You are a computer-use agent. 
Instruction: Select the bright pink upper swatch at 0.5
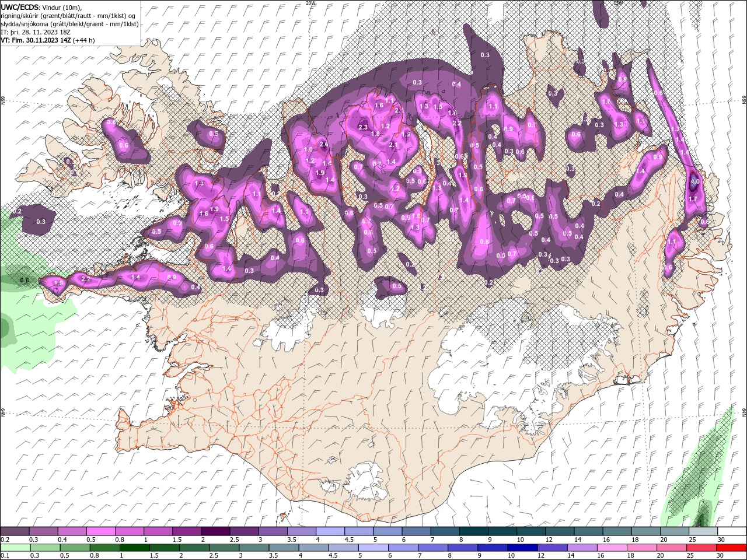coord(100,531)
